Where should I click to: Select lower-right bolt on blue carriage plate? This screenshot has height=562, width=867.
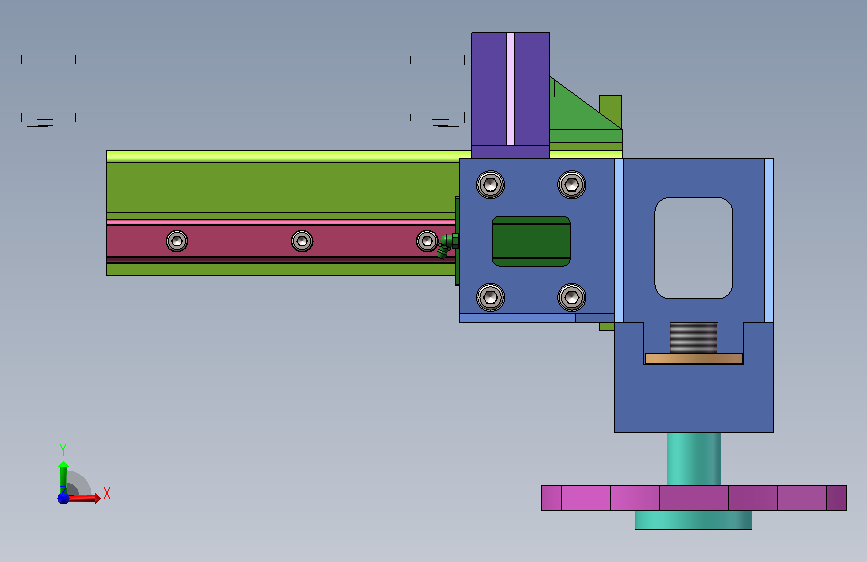(x=572, y=298)
